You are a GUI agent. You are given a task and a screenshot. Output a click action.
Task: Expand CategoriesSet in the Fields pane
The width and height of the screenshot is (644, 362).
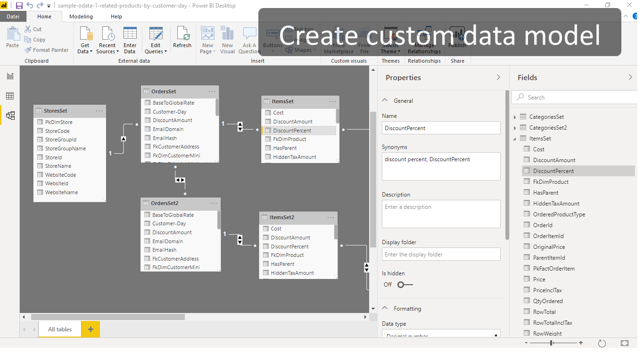[514, 116]
